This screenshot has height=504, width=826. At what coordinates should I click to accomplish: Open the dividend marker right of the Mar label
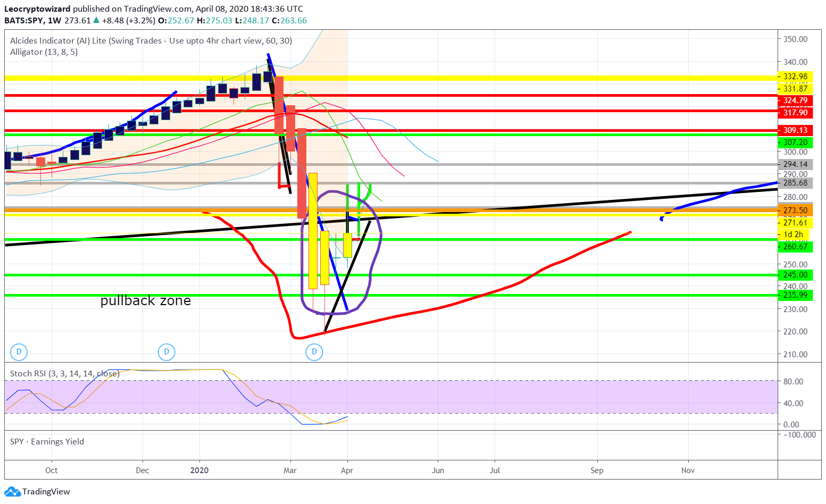coord(314,351)
